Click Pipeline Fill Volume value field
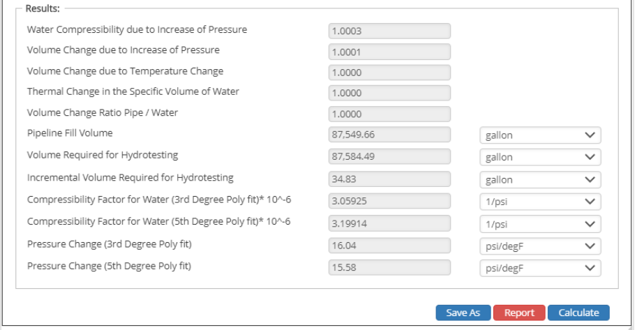 (389, 135)
